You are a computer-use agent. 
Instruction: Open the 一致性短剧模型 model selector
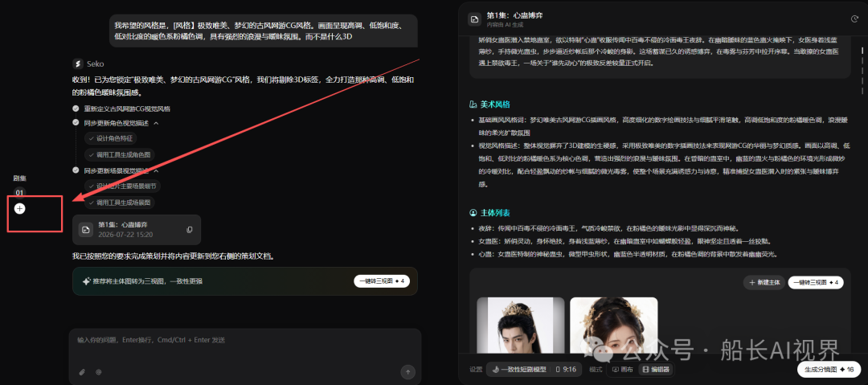pyautogui.click(x=518, y=370)
